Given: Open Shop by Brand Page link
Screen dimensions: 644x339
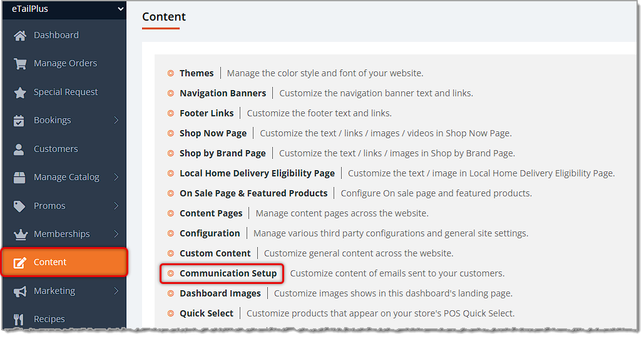Looking at the screenshot, I should 223,153.
